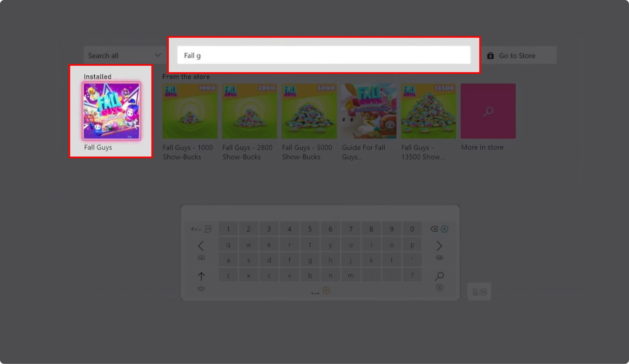The height and width of the screenshot is (364, 629).
Task: Toggle Shift with the up-arrow key
Action: (201, 276)
